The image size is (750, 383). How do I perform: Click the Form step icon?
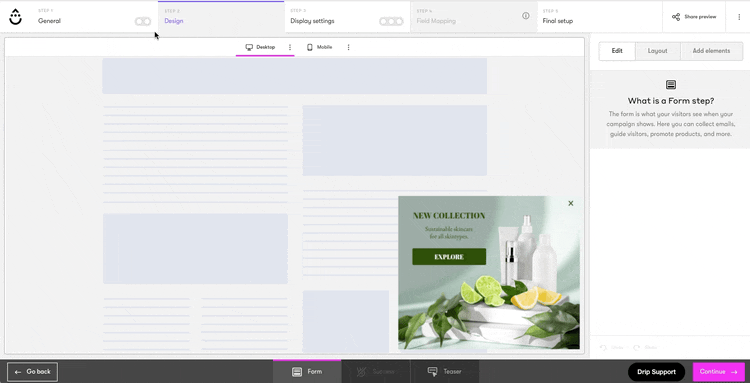[x=297, y=372]
